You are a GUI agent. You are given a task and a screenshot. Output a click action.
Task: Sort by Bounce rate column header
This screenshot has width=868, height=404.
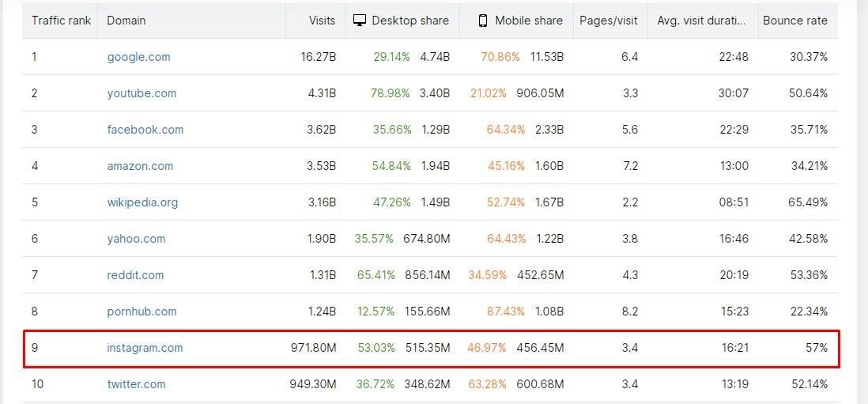[794, 21]
